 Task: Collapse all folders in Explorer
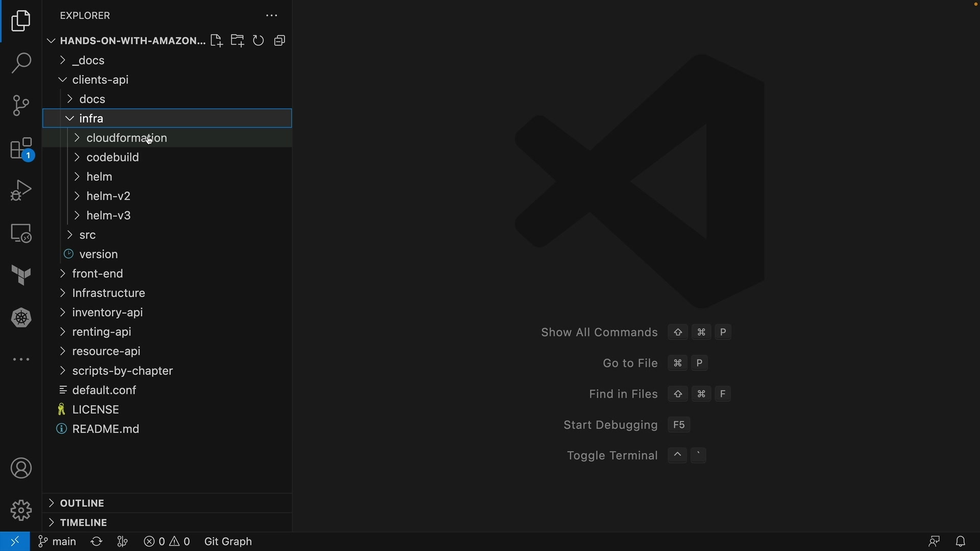tap(280, 41)
